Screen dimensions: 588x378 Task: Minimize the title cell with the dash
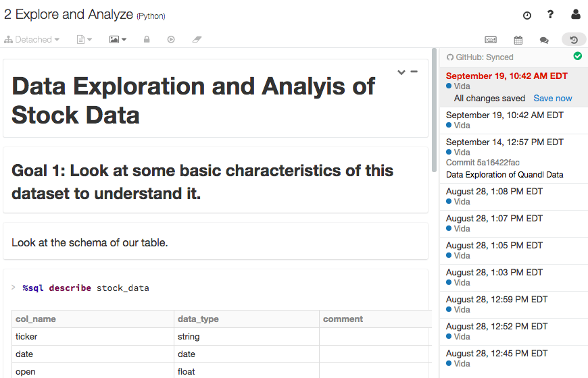pyautogui.click(x=414, y=72)
